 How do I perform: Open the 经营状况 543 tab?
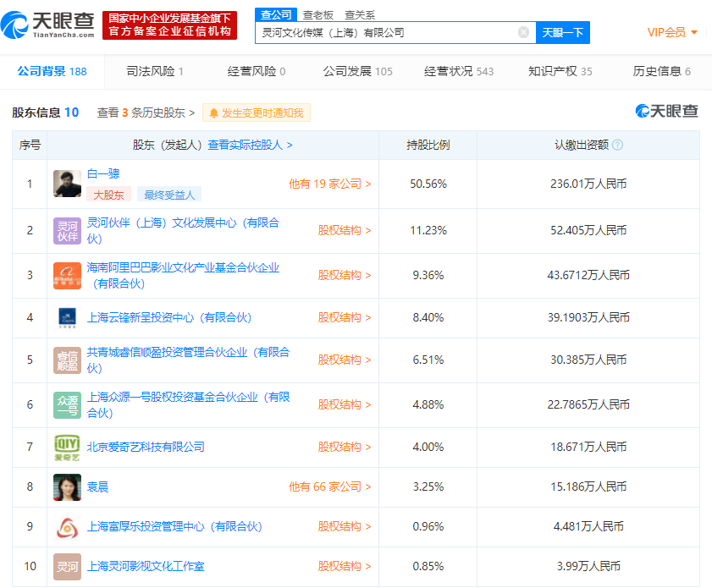(x=459, y=71)
